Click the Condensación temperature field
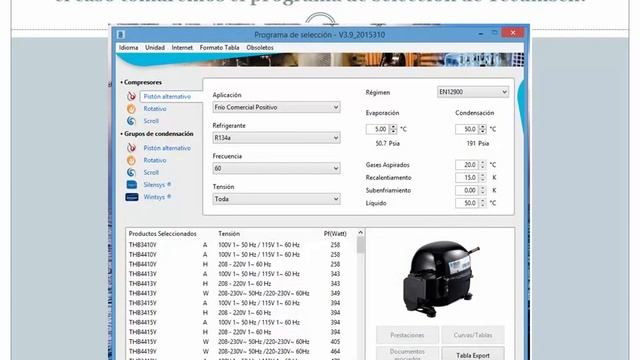640x360 pixels. click(x=467, y=129)
